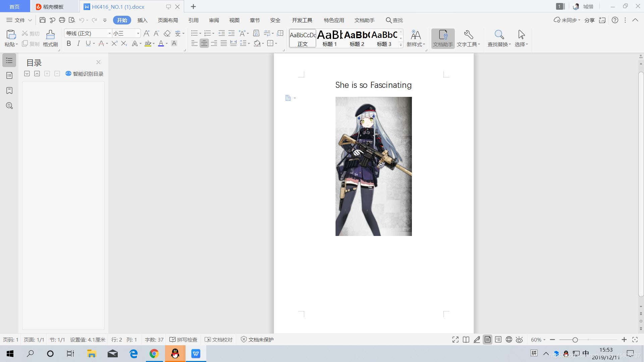
Task: Click the print icon in quick toolbar
Action: tap(62, 20)
